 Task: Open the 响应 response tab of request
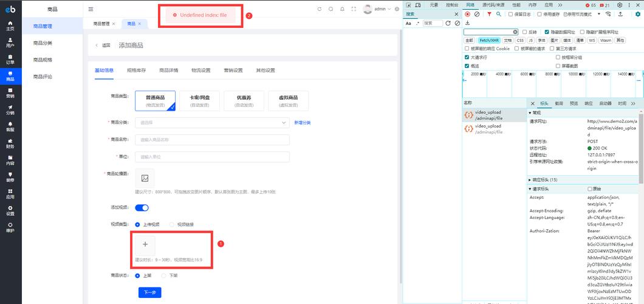(589, 103)
